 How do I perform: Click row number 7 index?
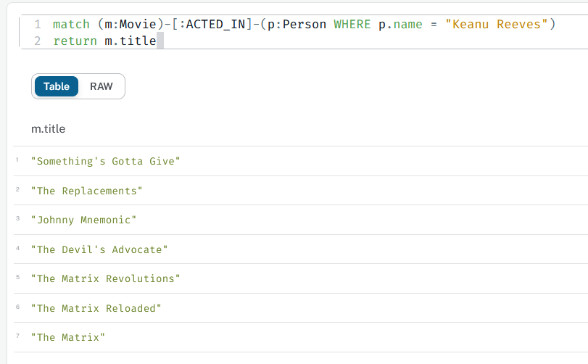click(x=17, y=336)
